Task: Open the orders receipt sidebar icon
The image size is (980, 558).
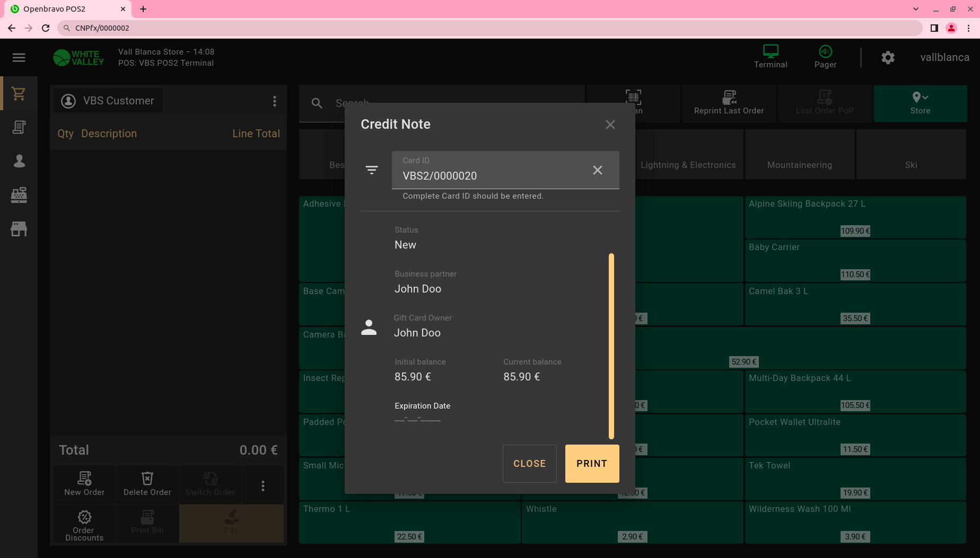Action: pyautogui.click(x=19, y=127)
